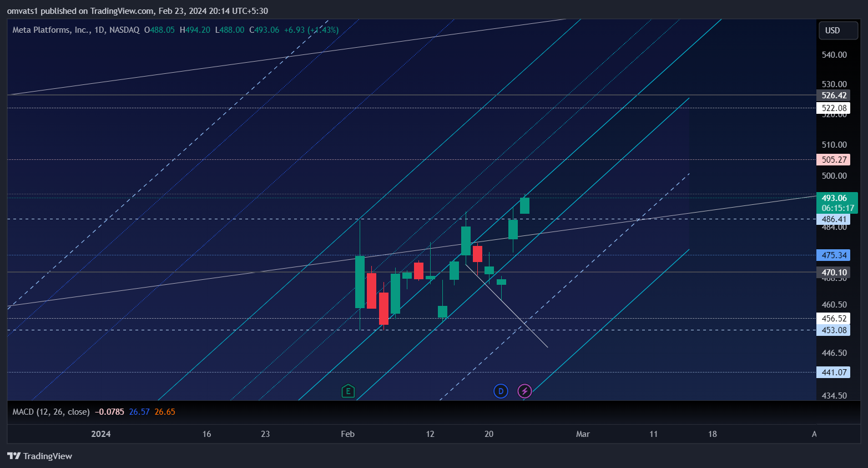Viewport: 868px width, 468px height.
Task: Click the MACD value 26.57
Action: [x=139, y=412]
